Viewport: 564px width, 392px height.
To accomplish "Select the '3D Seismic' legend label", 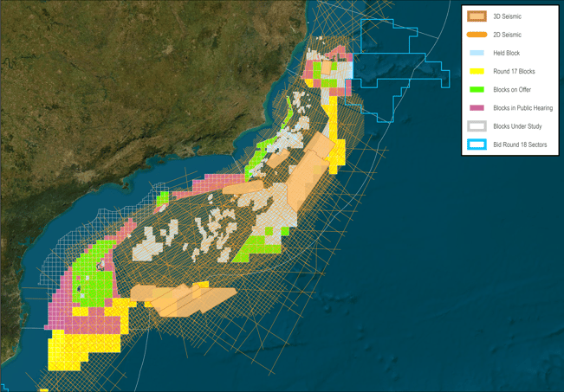I will coord(507,16).
